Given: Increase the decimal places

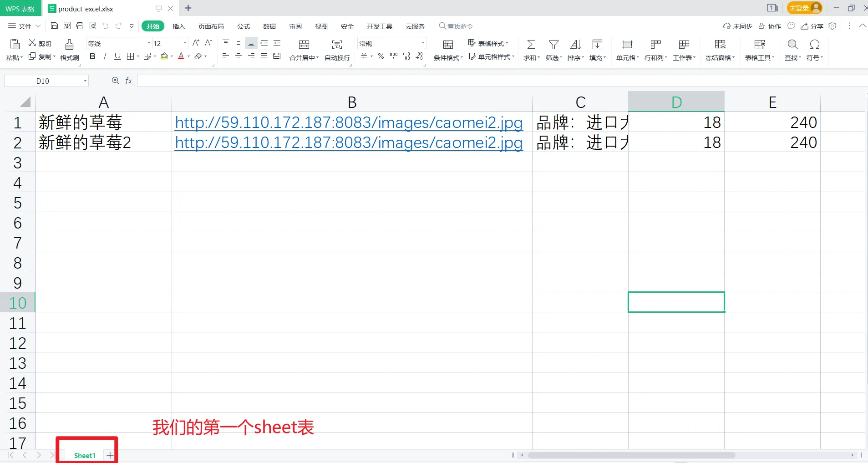Looking at the screenshot, I should coord(406,56).
